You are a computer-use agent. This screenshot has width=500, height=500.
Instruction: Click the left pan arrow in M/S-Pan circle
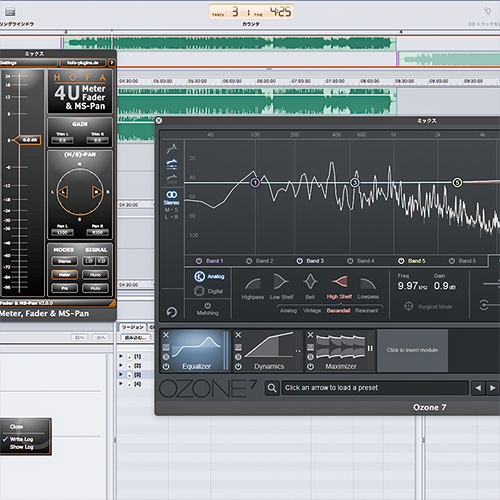point(63,192)
